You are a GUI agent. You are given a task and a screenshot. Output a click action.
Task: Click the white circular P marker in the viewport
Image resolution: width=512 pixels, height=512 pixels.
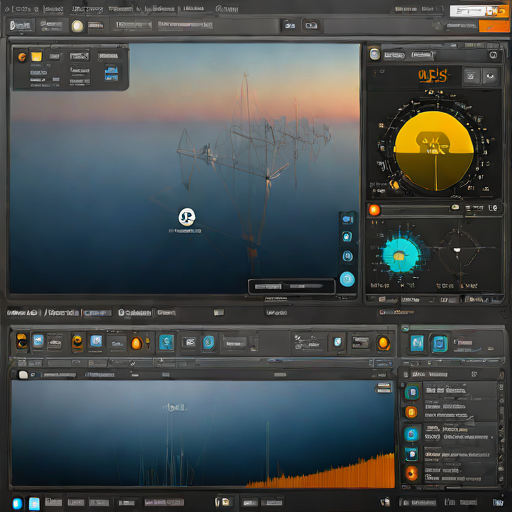point(187,217)
